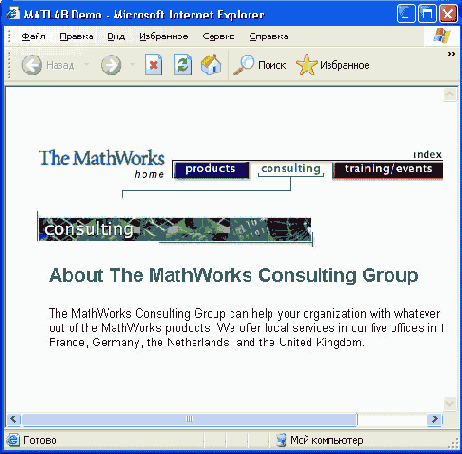The width and height of the screenshot is (462, 454).
Task: Click the Windows flag logo icon
Action: point(442,35)
